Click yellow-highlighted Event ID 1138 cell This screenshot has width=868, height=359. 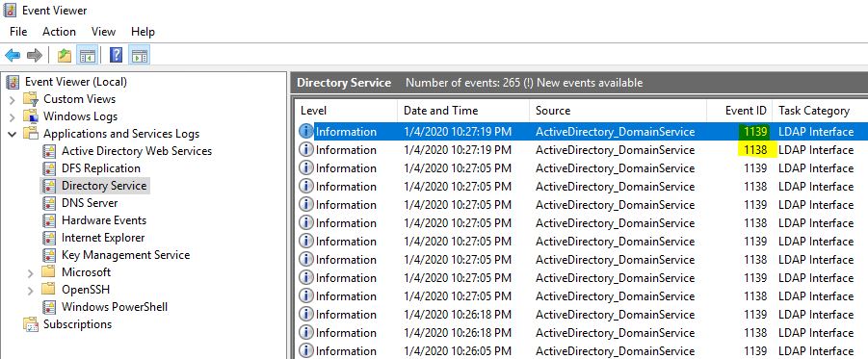[x=757, y=150]
